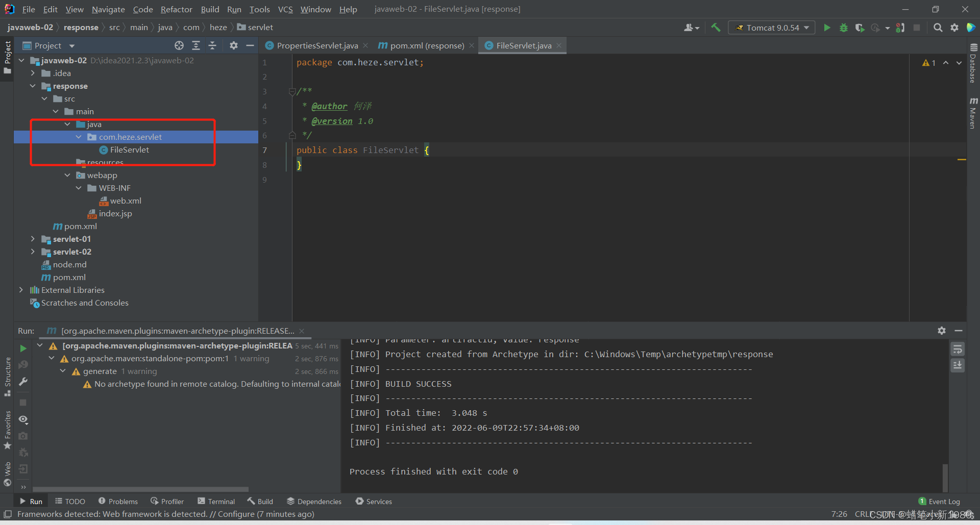Viewport: 980px width, 525px height.
Task: Toggle the Favorites tool window stripe
Action: point(7,430)
